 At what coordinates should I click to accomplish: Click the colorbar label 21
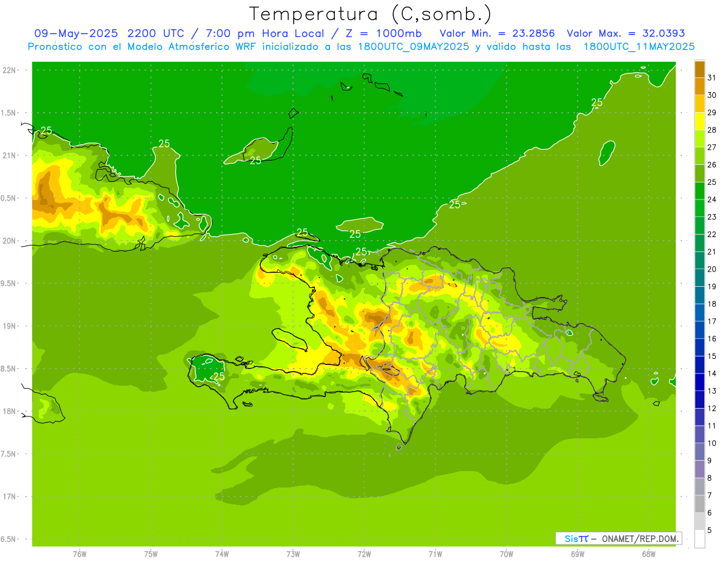[x=712, y=252]
